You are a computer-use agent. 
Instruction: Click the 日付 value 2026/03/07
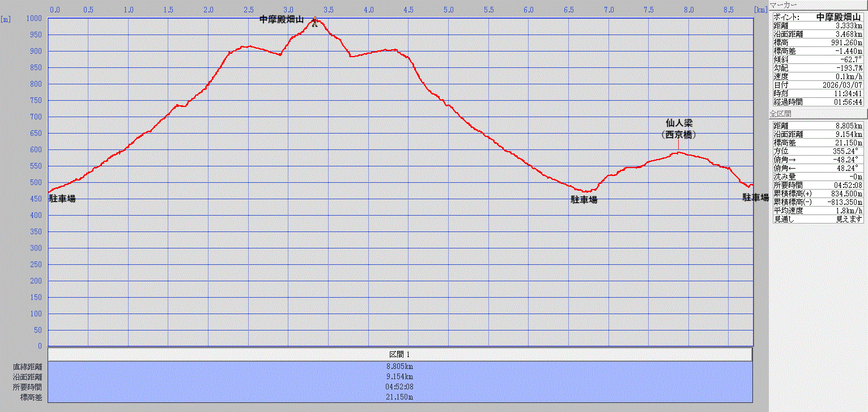tap(844, 85)
